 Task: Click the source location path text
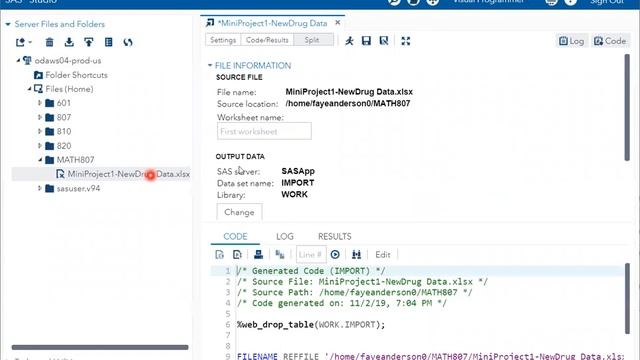pyautogui.click(x=348, y=103)
